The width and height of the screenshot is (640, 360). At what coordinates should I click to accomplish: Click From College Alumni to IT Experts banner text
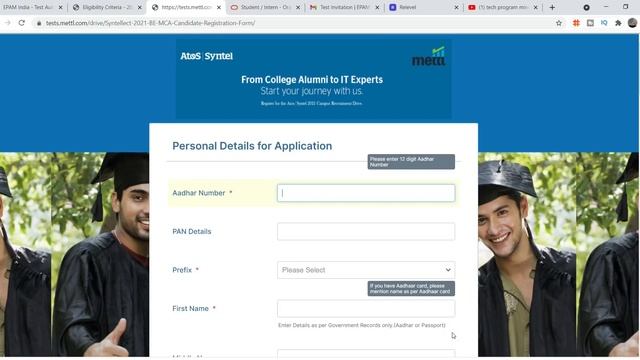tap(312, 80)
